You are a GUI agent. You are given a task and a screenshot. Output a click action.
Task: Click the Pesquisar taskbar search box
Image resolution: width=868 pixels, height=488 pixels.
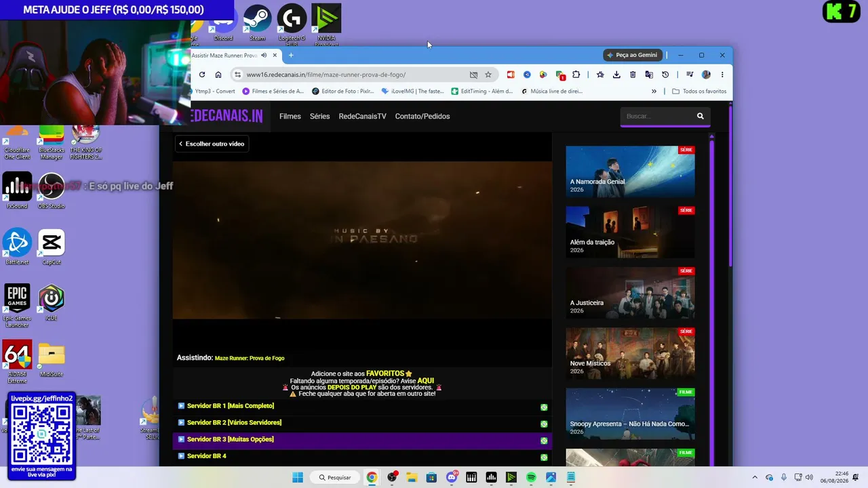click(335, 477)
